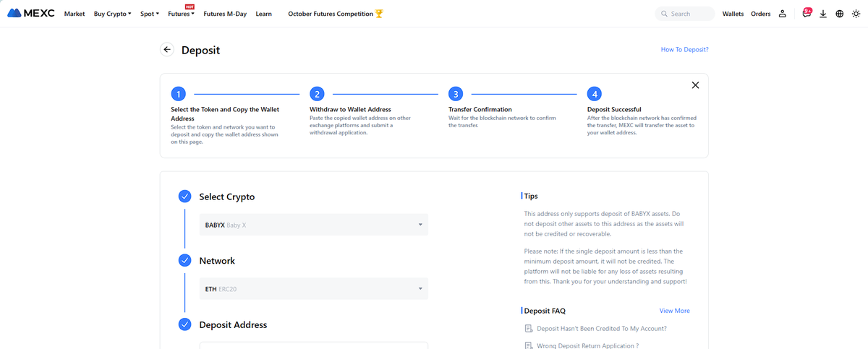This screenshot has height=349, width=868.
Task: Expand the Buy Crypto menu
Action: click(x=113, y=14)
